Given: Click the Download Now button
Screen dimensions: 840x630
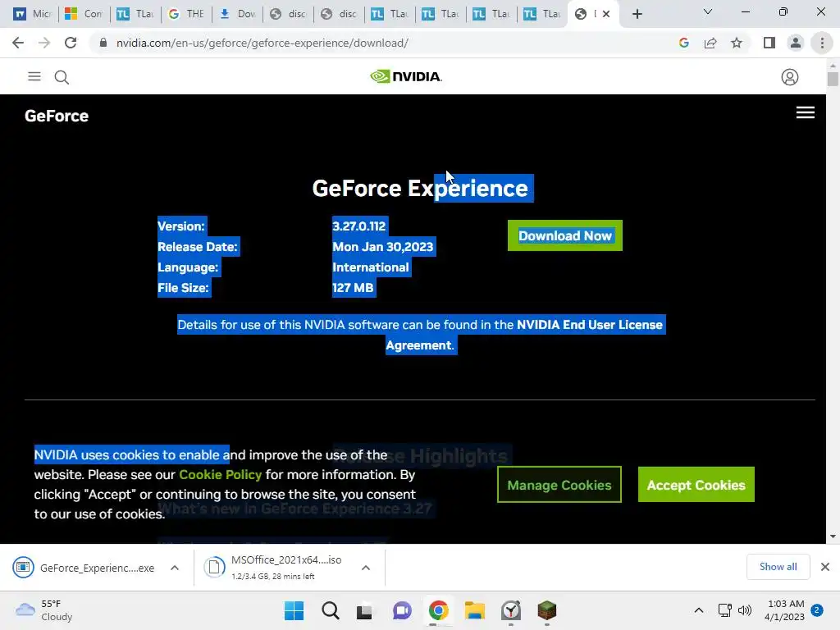Looking at the screenshot, I should pyautogui.click(x=564, y=235).
